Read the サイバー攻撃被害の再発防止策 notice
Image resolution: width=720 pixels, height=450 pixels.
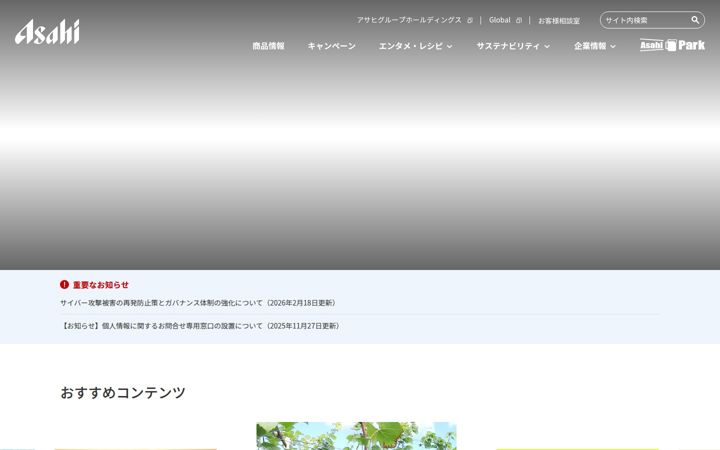click(198, 303)
